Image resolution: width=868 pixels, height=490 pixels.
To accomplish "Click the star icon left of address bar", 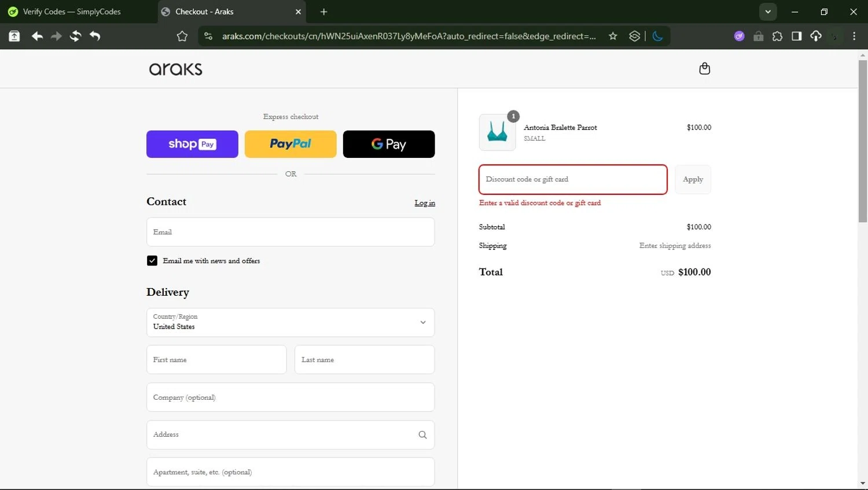I will (x=182, y=36).
